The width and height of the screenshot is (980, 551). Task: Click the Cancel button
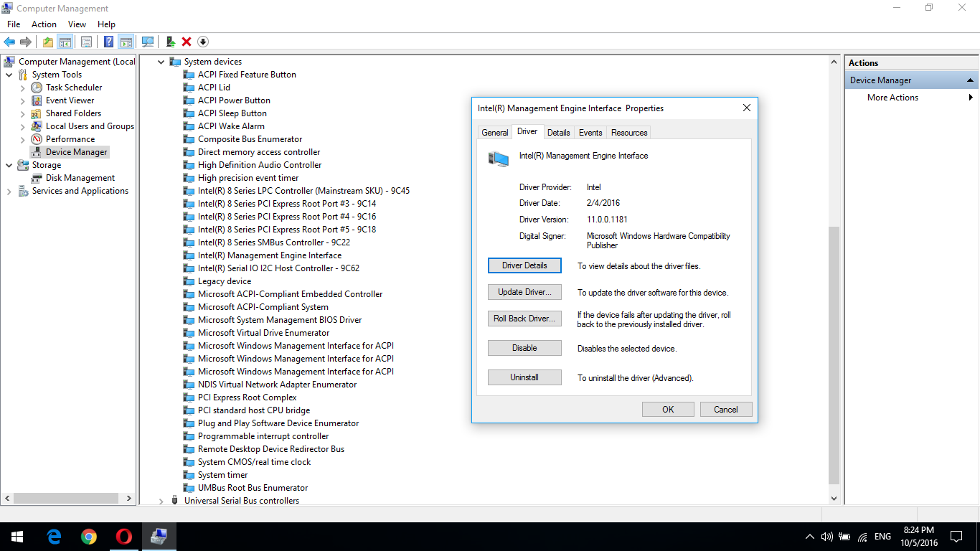[725, 410]
